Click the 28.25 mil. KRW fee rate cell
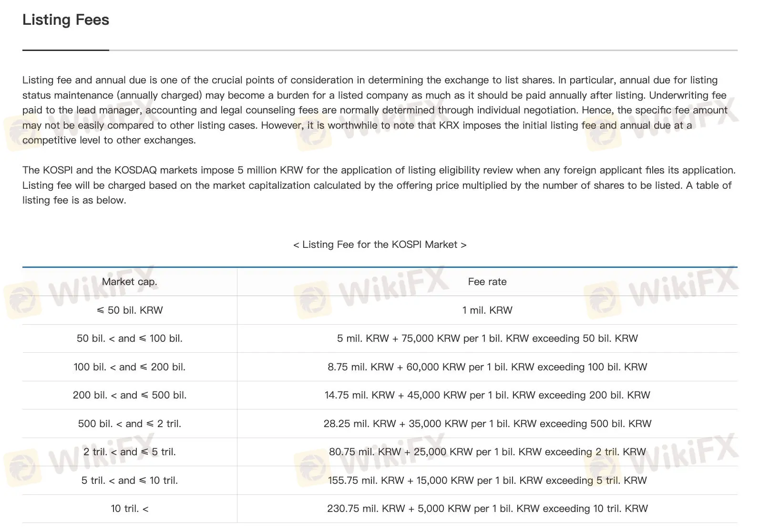 (487, 424)
